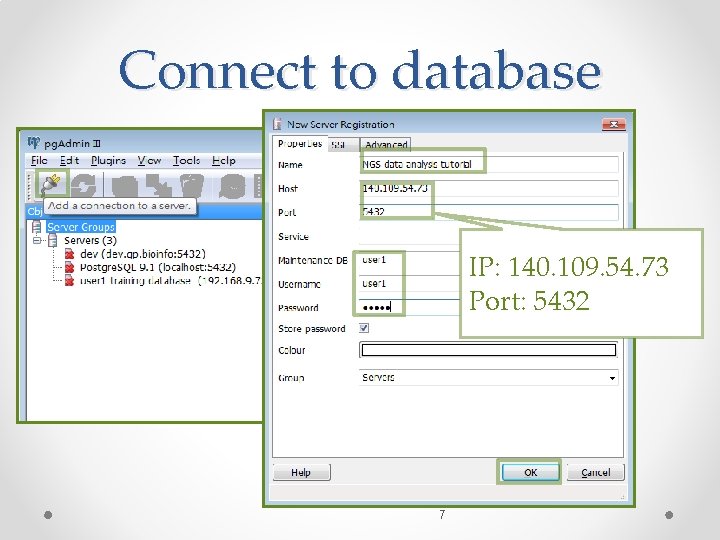Viewport: 720px width, 540px height.
Task: Click the Help button in the dialog
Action: click(x=301, y=472)
